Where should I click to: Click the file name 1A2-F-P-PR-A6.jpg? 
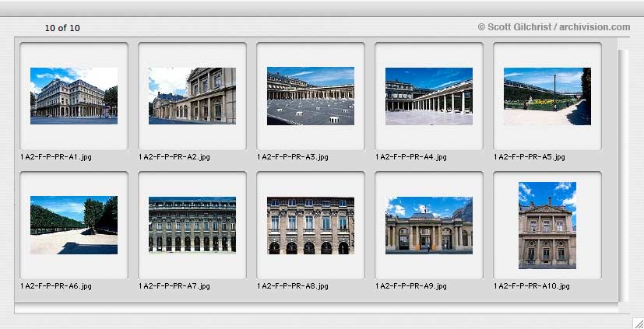coord(56,286)
